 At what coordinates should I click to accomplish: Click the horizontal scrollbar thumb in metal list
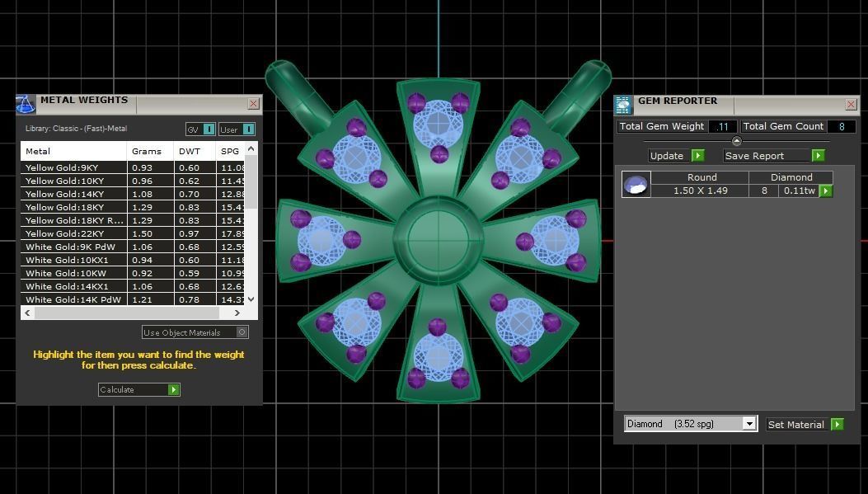127,313
